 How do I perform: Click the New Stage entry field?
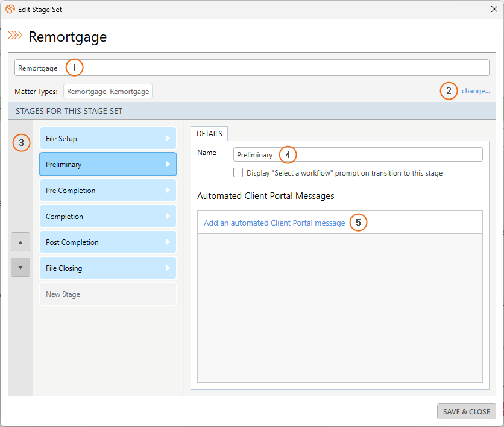pyautogui.click(x=107, y=294)
